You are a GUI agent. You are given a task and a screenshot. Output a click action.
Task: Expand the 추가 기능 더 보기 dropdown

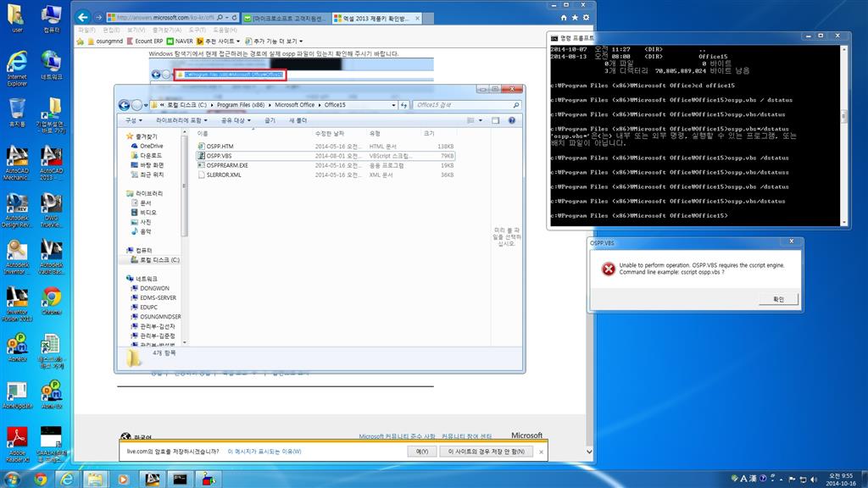[274, 41]
